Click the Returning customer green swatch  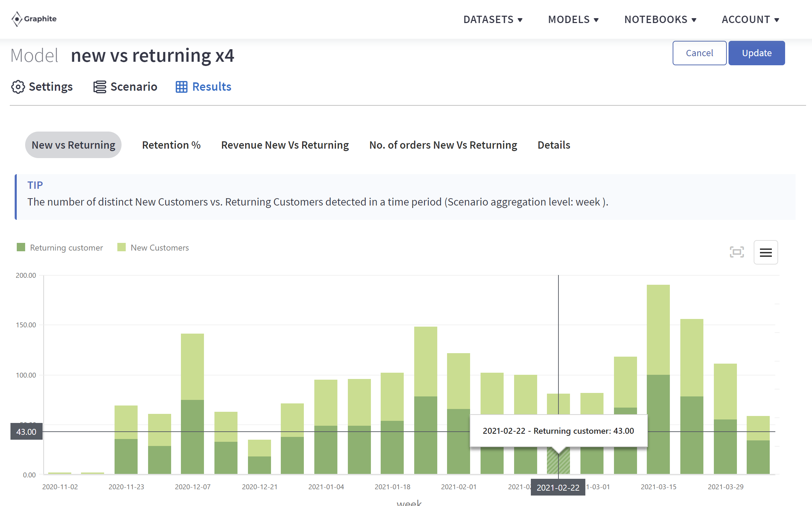pyautogui.click(x=21, y=247)
